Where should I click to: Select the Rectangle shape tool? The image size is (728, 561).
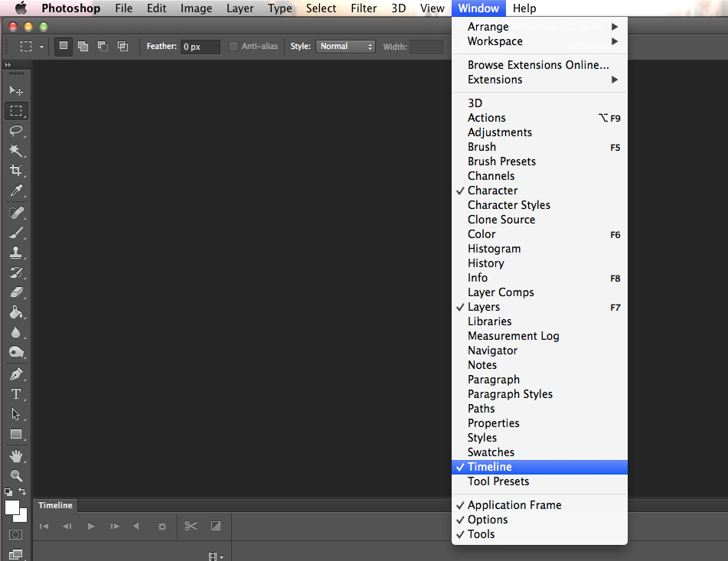coord(16,434)
